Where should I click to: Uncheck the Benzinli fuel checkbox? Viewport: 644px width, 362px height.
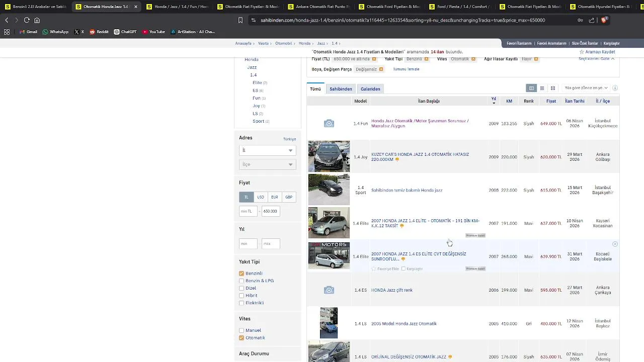(242, 274)
